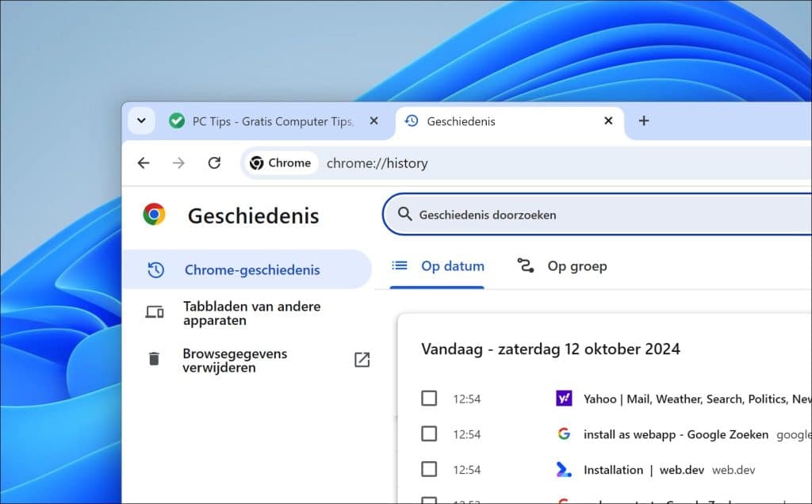Click the 12:54 time of Yahoo entry
Image resolution: width=812 pixels, height=504 pixels.
466,399
